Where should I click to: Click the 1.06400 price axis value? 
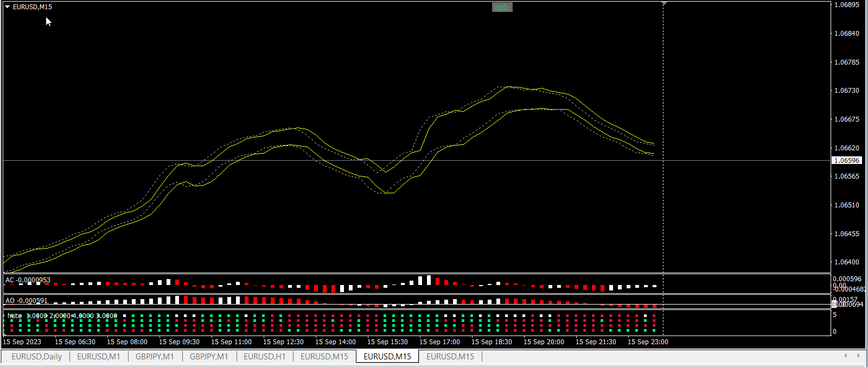846,262
